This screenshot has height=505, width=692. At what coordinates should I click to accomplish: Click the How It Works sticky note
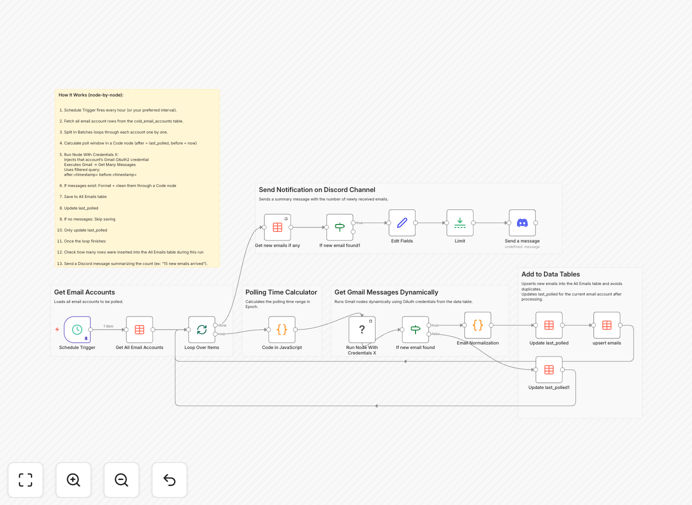137,178
